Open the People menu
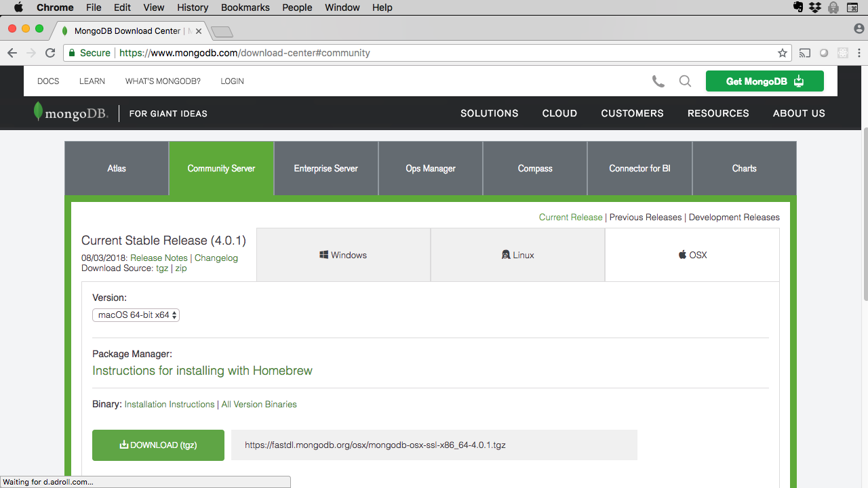 click(297, 7)
